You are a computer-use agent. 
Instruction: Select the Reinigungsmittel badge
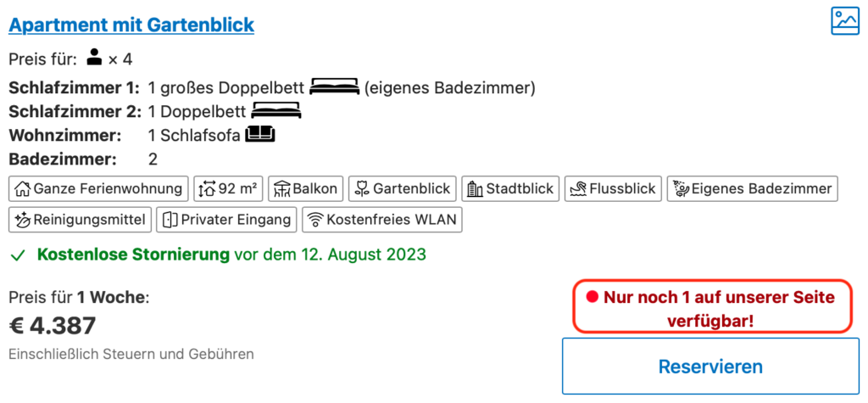80,220
